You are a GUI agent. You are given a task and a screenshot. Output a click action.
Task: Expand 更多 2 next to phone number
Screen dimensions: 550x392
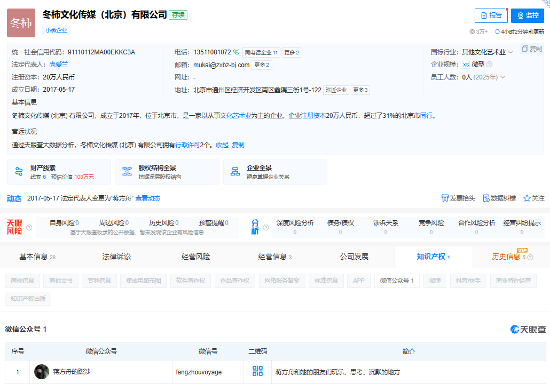(x=292, y=53)
